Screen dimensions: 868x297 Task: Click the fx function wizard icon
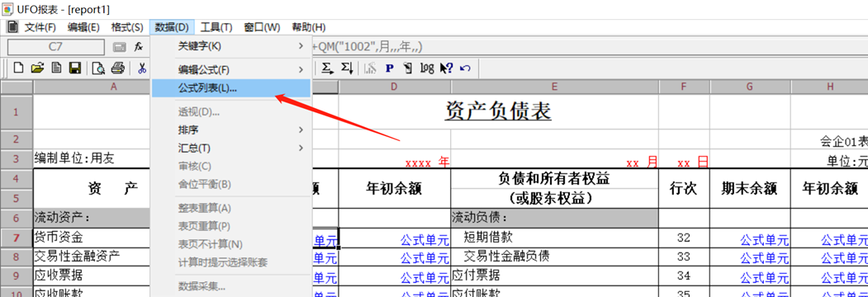139,47
